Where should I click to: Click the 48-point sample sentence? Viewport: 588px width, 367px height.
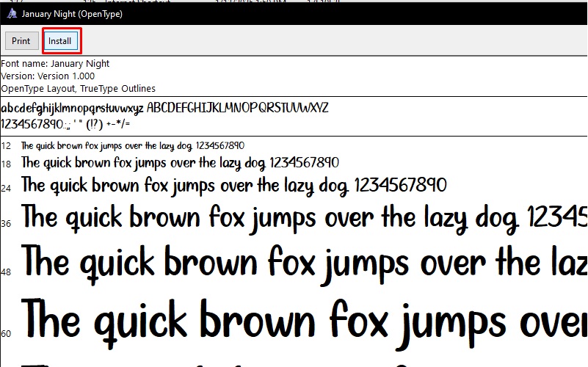pos(304,264)
